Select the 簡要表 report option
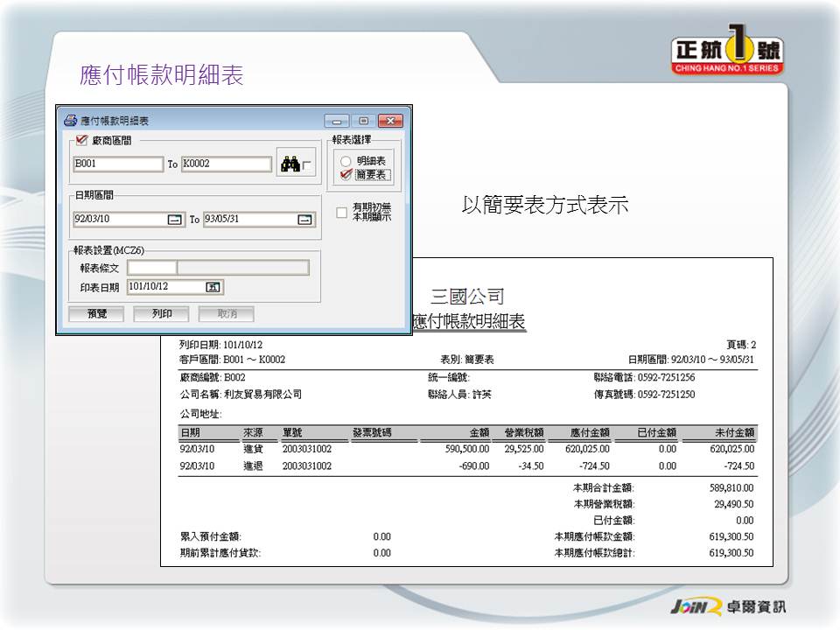840x630 pixels. pyautogui.click(x=346, y=175)
